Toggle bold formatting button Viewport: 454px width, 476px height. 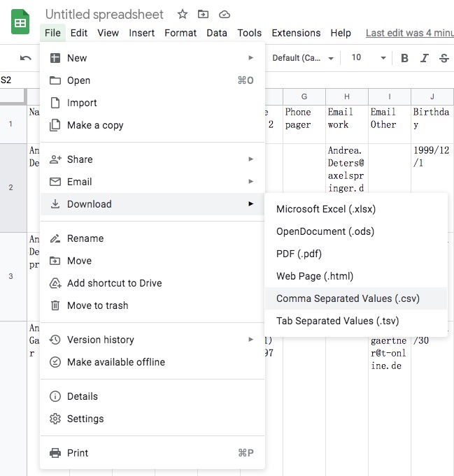pos(404,58)
